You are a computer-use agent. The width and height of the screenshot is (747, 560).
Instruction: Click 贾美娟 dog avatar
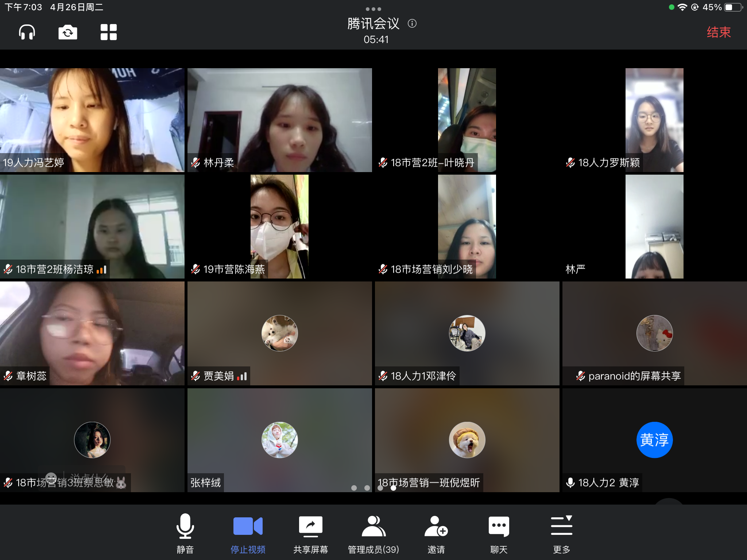(x=280, y=333)
